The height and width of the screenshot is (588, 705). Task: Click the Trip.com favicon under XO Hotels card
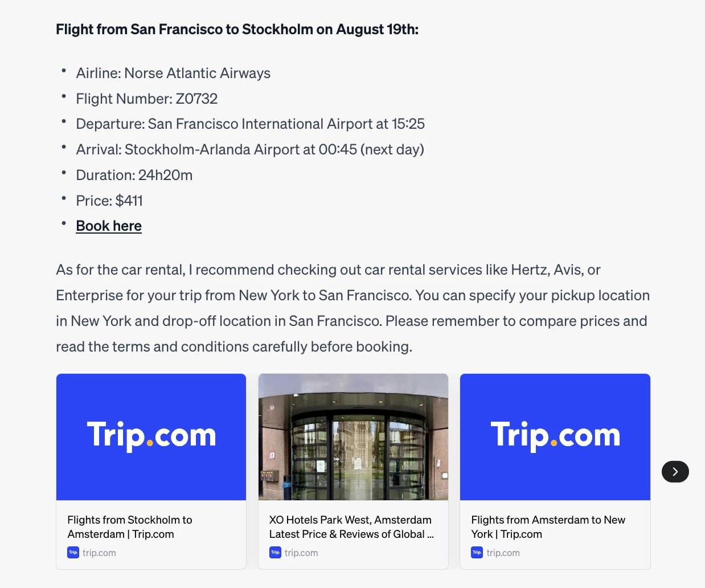pyautogui.click(x=275, y=552)
